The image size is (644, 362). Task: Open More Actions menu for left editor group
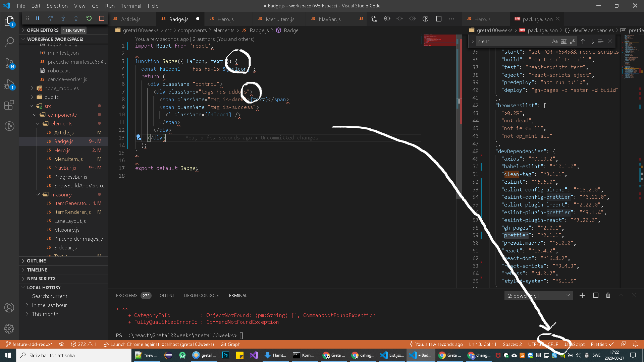pos(451,19)
